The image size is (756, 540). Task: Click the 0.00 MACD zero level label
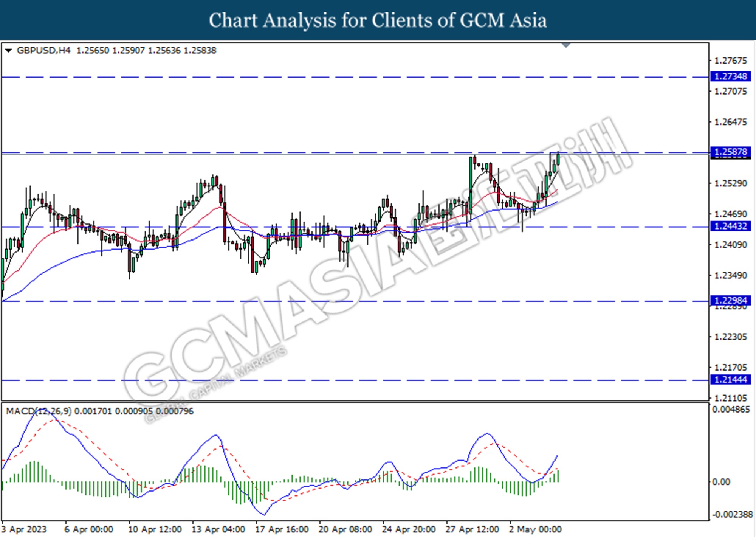[x=721, y=482]
